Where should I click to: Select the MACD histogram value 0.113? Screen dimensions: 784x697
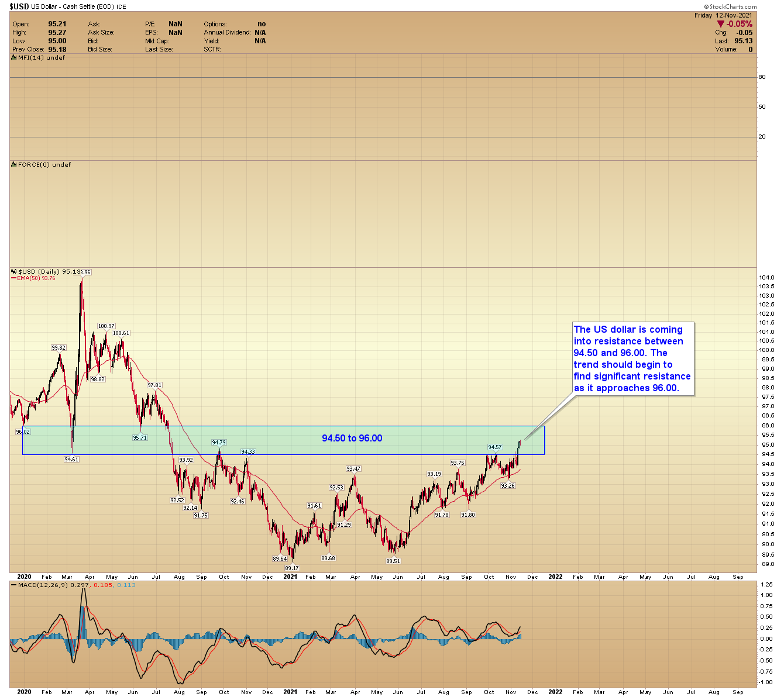click(126, 585)
